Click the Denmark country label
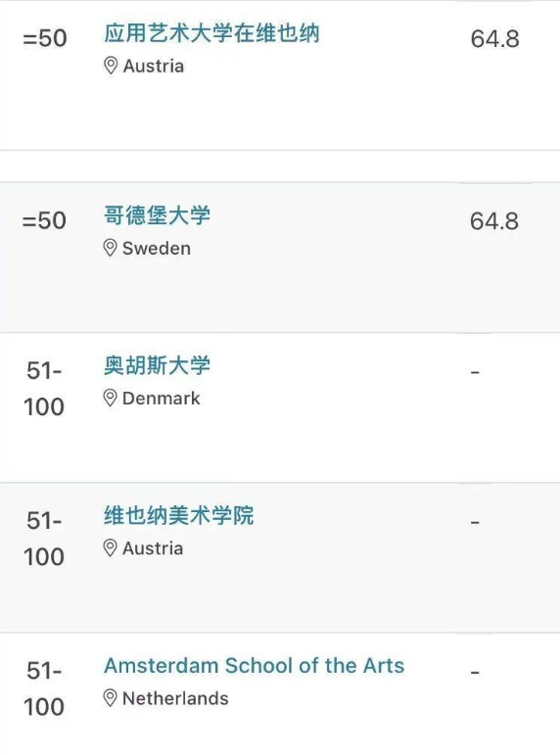This screenshot has width=560, height=755. pyautogui.click(x=162, y=399)
